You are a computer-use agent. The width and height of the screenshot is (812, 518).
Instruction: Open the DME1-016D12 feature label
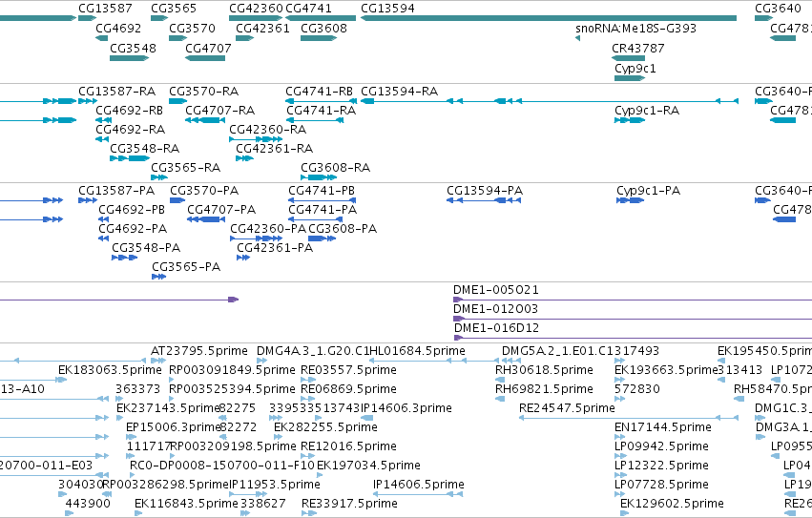click(x=496, y=328)
